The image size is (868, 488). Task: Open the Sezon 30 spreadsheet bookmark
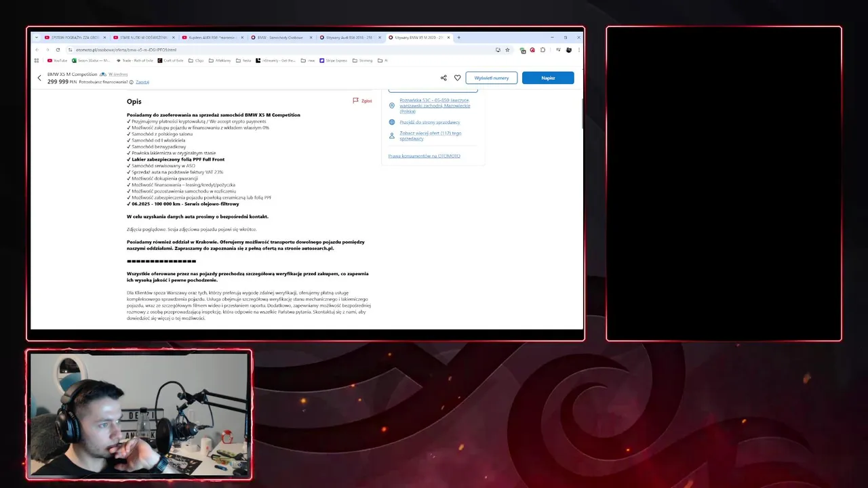(x=91, y=60)
